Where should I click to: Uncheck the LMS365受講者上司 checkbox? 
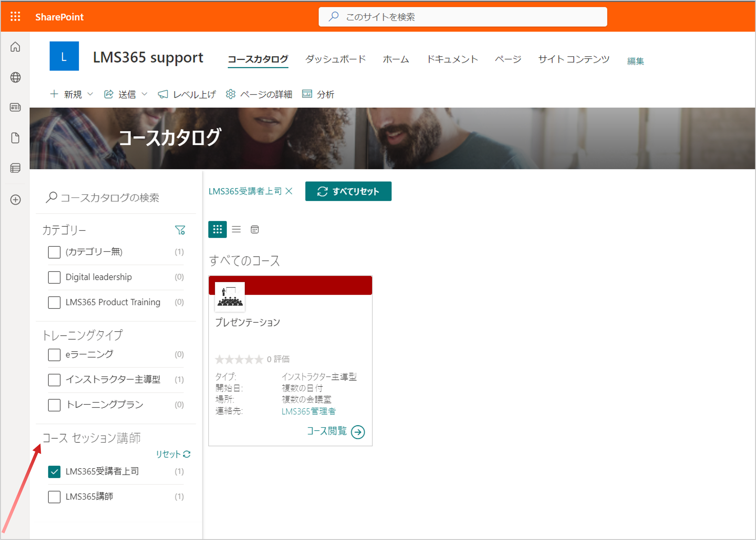pyautogui.click(x=54, y=471)
